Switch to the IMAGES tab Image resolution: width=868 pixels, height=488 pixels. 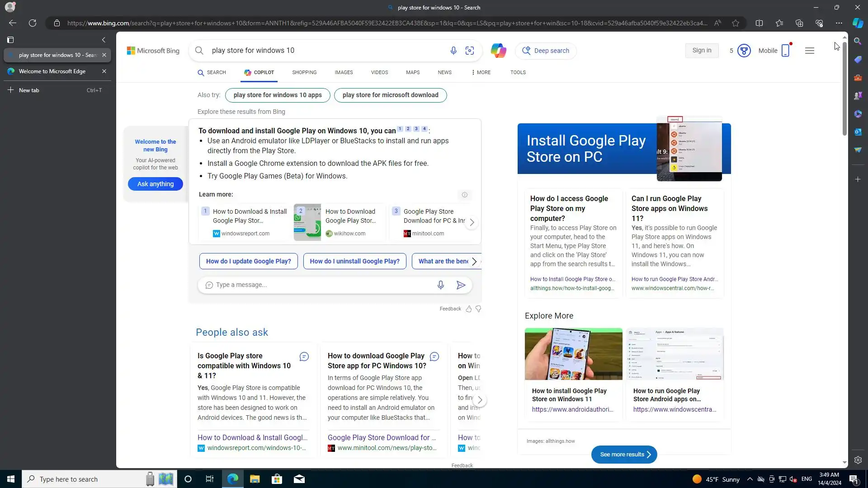tap(344, 72)
